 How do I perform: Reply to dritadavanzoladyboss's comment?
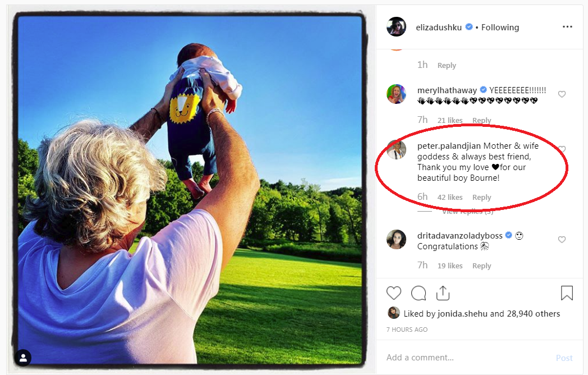(481, 266)
